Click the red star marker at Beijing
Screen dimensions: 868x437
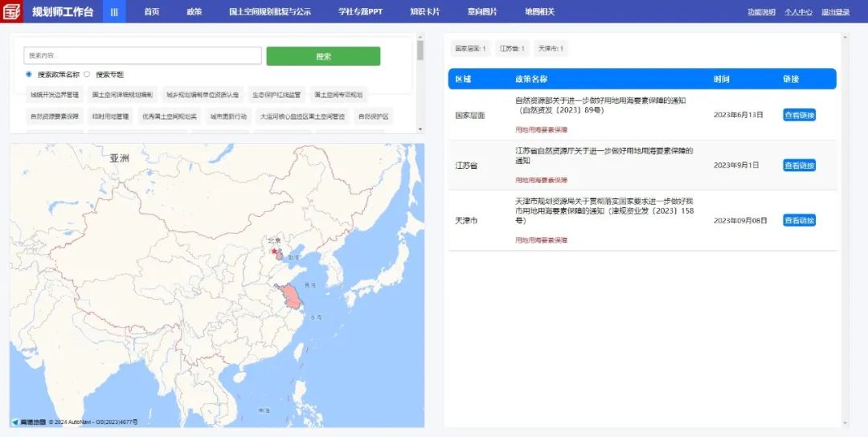(274, 251)
